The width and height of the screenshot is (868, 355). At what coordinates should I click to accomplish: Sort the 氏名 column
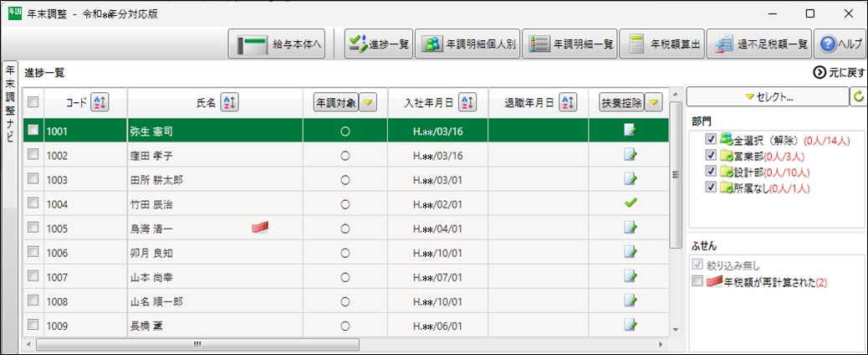(228, 103)
